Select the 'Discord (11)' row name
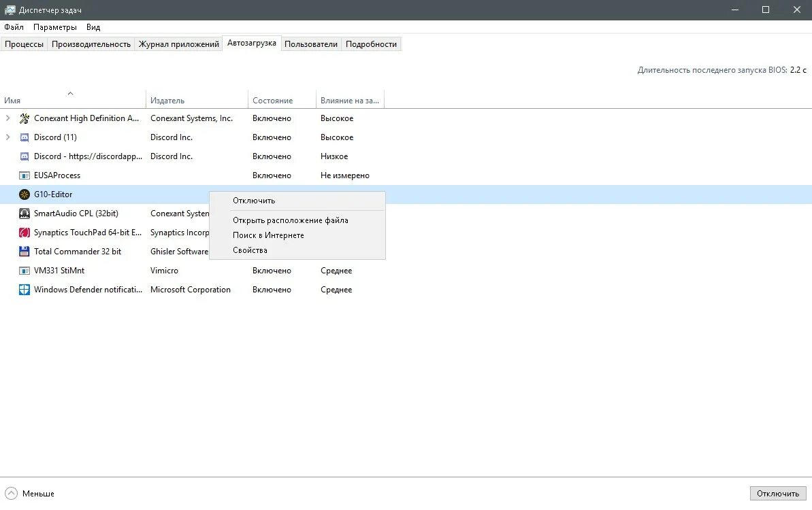 tap(55, 137)
